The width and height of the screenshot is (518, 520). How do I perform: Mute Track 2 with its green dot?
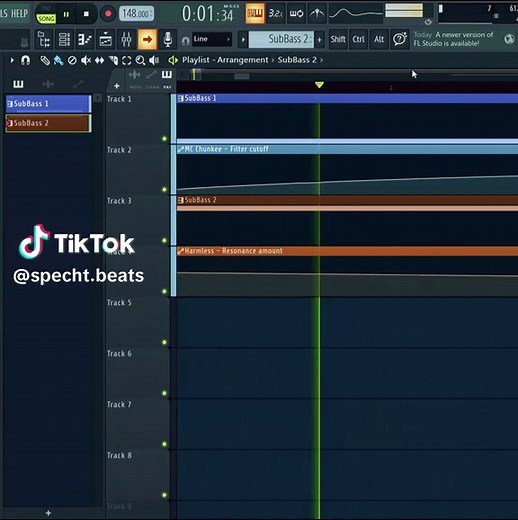pos(164,189)
